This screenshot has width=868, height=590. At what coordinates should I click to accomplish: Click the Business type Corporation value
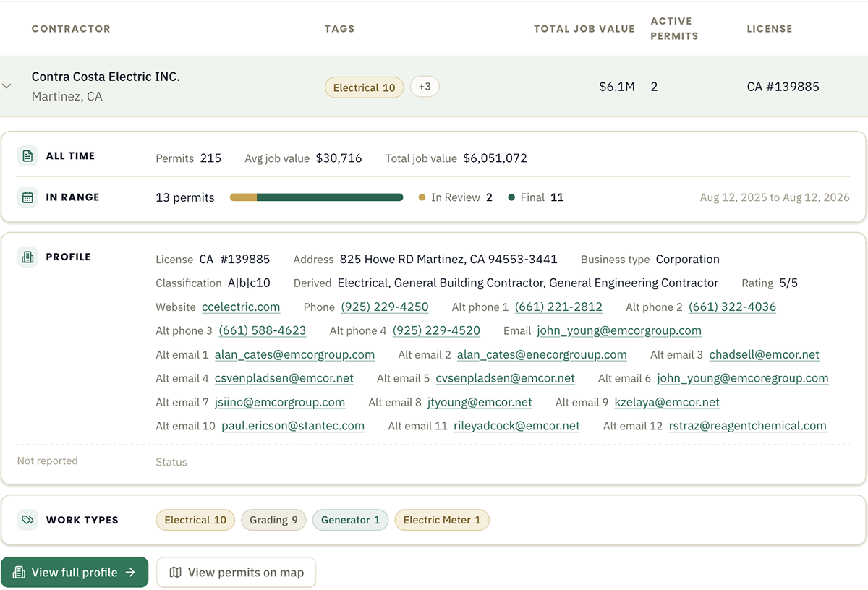[x=688, y=259]
